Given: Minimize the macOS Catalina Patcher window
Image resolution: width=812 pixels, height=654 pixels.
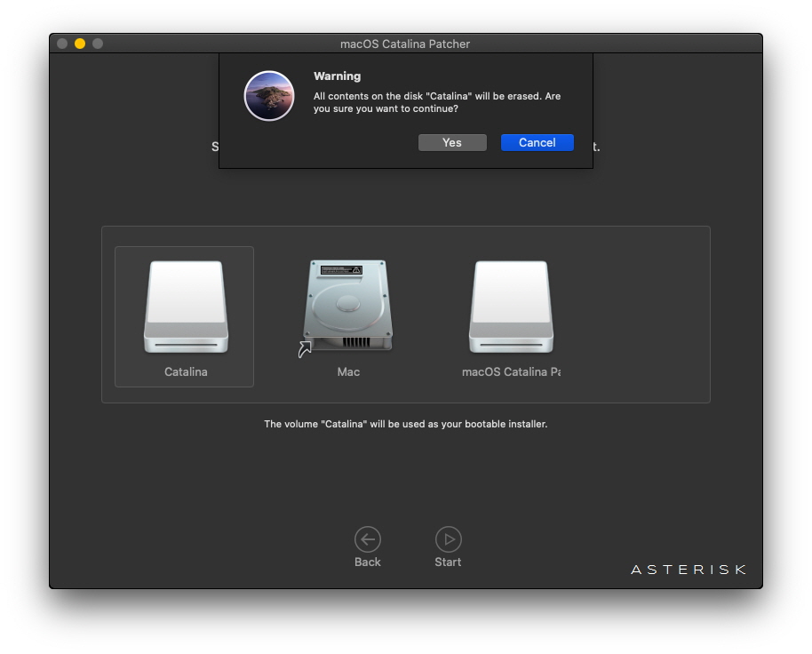Looking at the screenshot, I should [x=80, y=44].
